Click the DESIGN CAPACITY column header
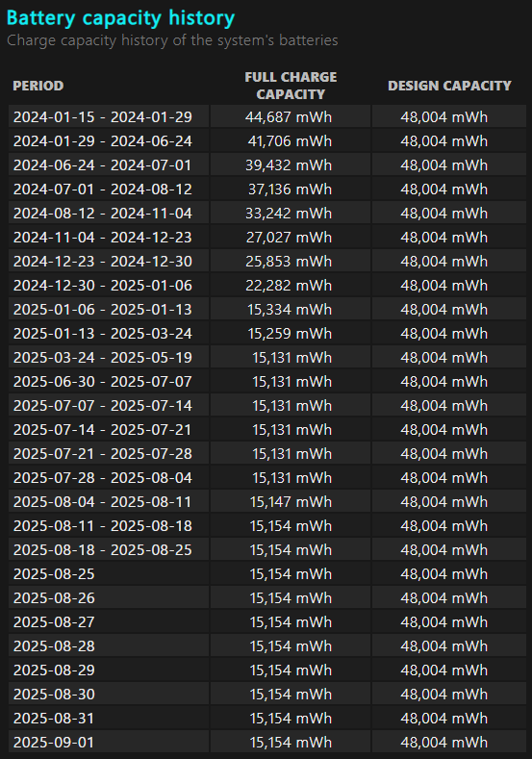Image resolution: width=532 pixels, height=759 pixels. 449,86
